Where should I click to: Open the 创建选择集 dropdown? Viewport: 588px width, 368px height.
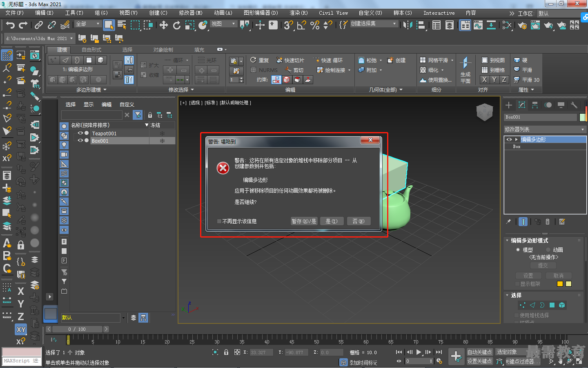(374, 24)
